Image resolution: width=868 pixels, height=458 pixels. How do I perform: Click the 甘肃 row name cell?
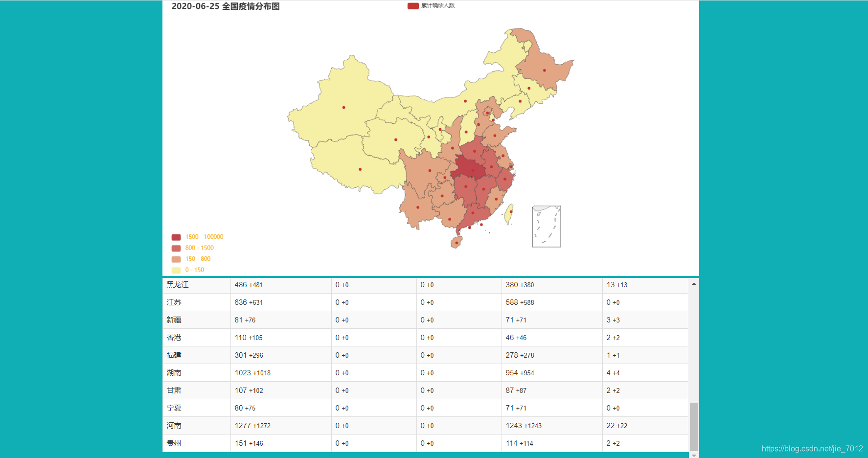(197, 390)
